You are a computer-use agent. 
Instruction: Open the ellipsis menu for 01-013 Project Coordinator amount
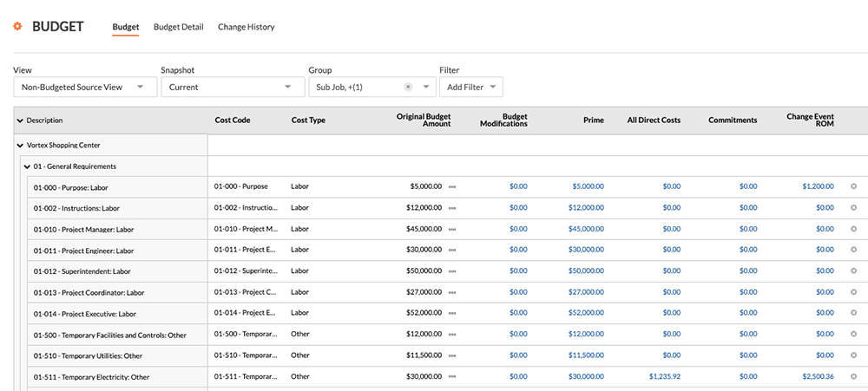pyautogui.click(x=452, y=292)
